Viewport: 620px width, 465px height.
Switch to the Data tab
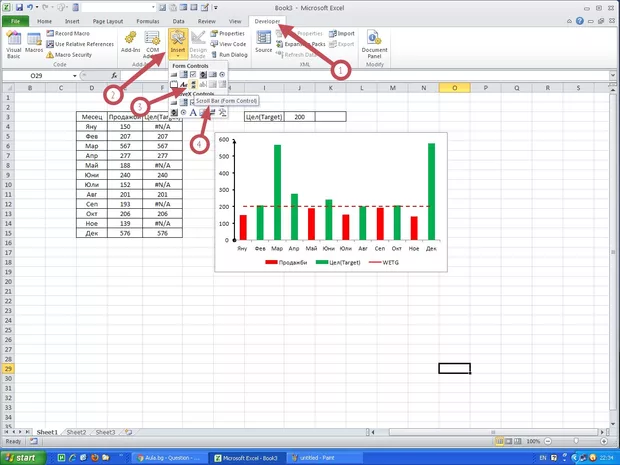178,21
